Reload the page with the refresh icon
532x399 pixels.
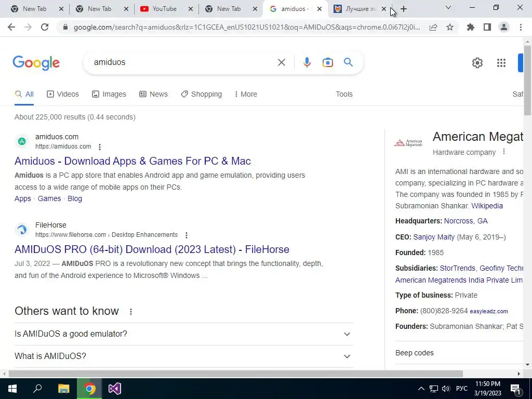click(45, 27)
